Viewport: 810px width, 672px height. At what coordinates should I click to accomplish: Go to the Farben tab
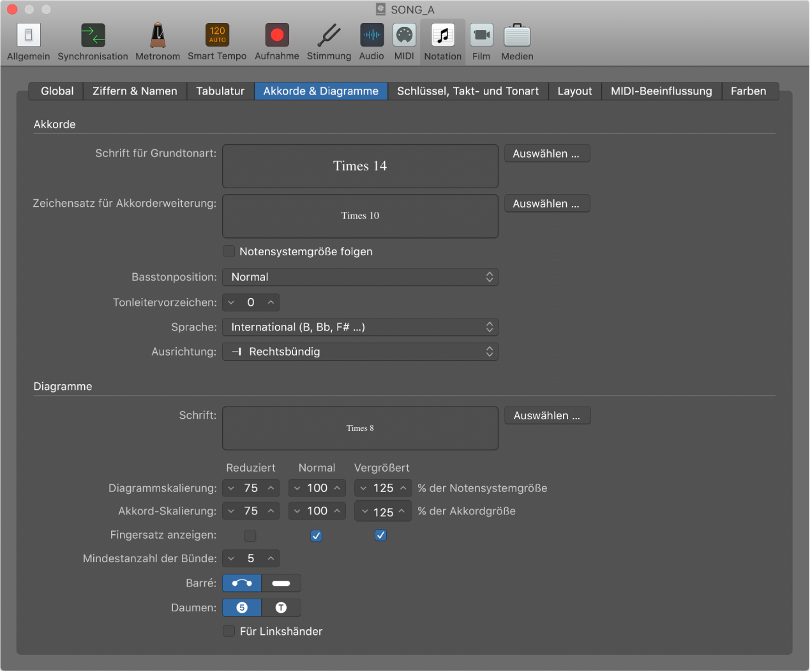click(x=748, y=91)
